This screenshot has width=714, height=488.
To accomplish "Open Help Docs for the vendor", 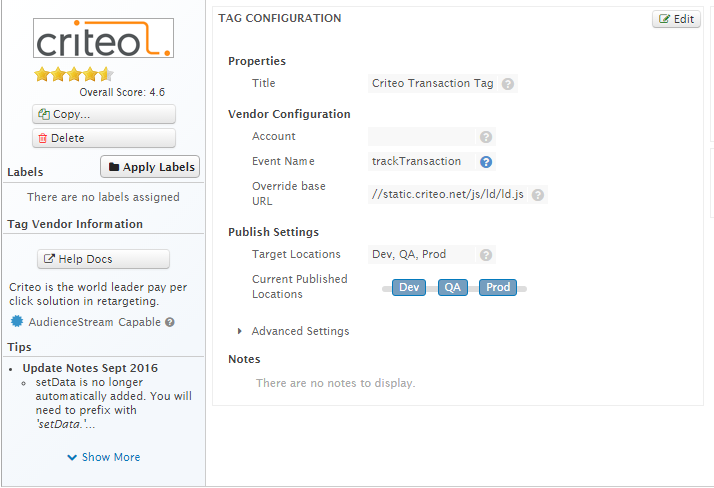I will tap(103, 259).
